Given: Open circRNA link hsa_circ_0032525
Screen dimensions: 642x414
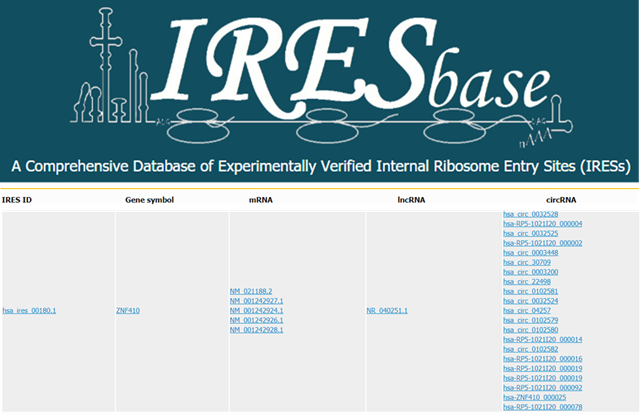Looking at the screenshot, I should [x=530, y=233].
